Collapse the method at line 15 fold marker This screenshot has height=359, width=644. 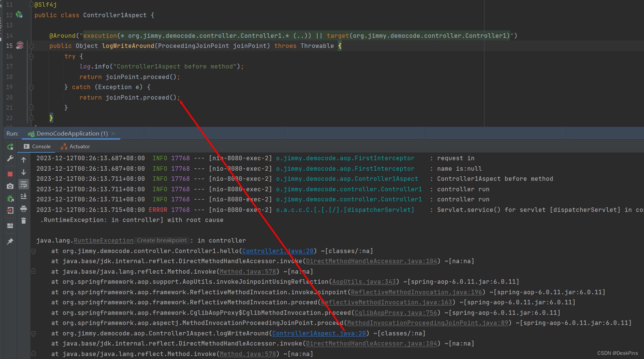tap(31, 46)
